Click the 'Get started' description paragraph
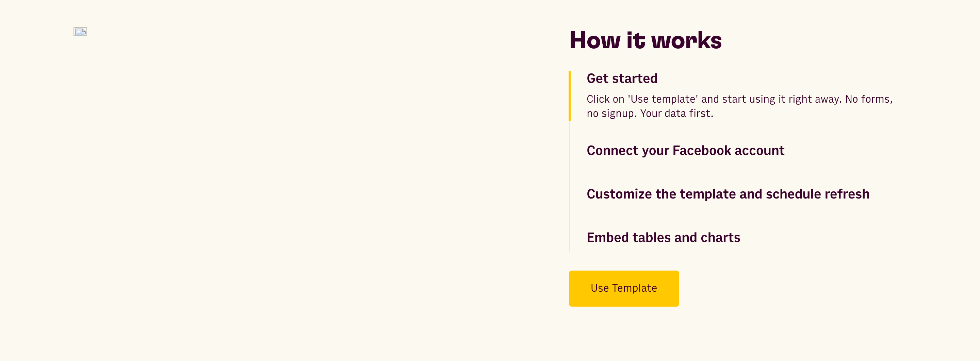This screenshot has width=980, height=361. tap(739, 106)
